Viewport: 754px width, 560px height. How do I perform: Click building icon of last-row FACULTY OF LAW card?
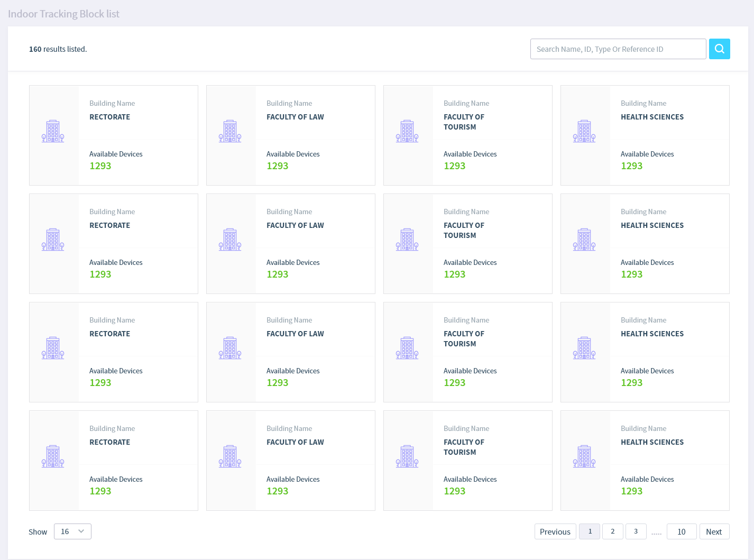point(230,456)
